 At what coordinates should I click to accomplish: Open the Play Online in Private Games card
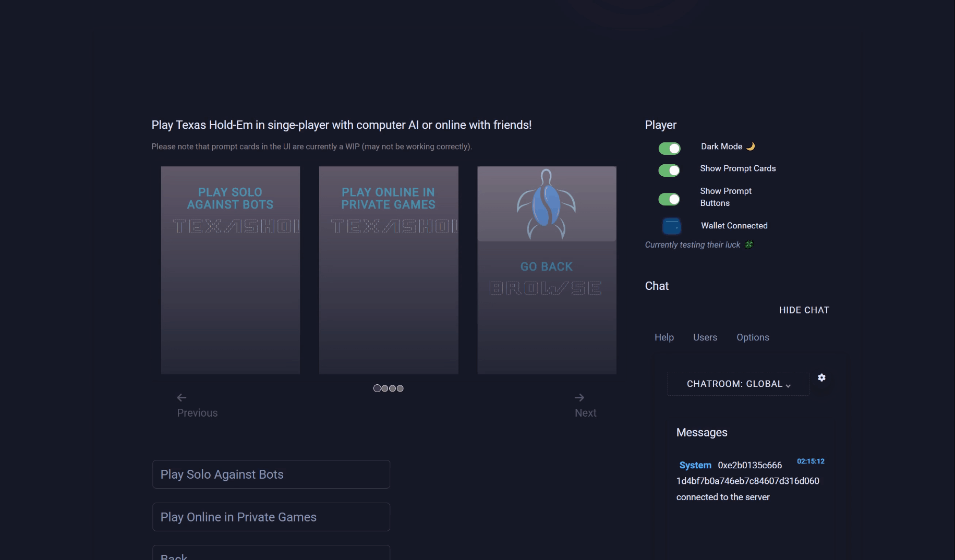[x=389, y=270]
